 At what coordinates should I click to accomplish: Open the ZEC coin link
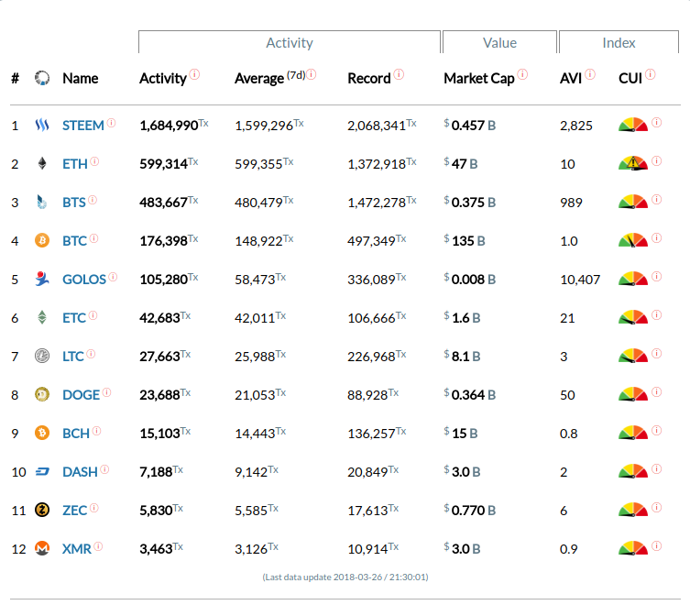tap(74, 511)
